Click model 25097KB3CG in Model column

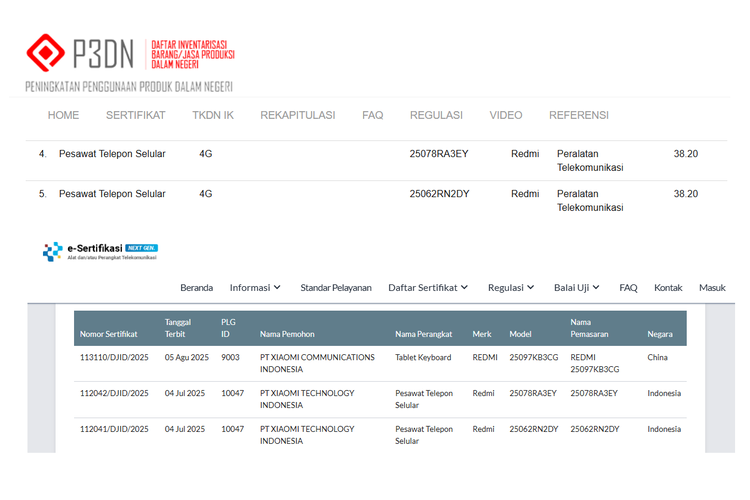coord(533,357)
